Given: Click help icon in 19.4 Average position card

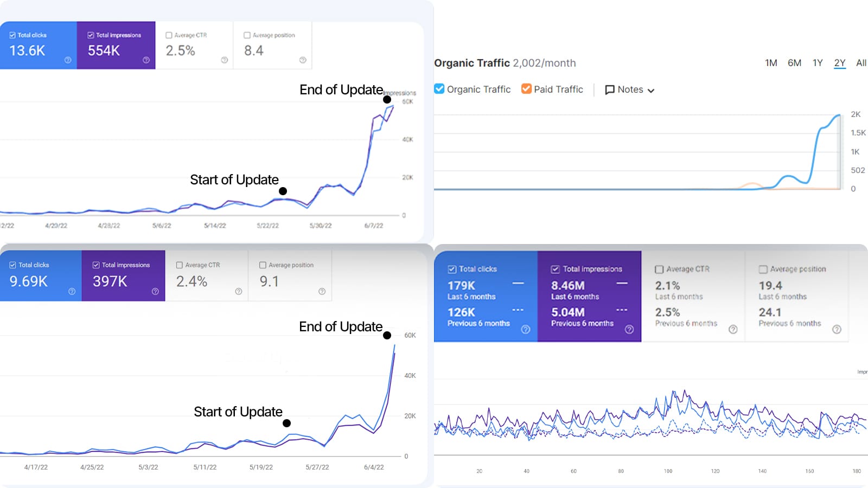Looking at the screenshot, I should [x=837, y=329].
